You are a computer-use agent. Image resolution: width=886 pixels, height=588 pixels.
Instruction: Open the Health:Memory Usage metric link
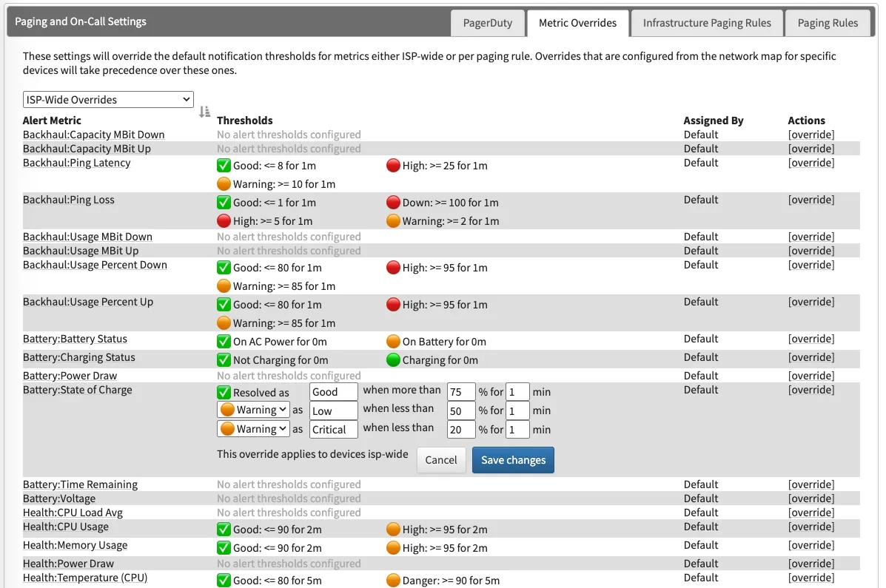click(x=75, y=545)
